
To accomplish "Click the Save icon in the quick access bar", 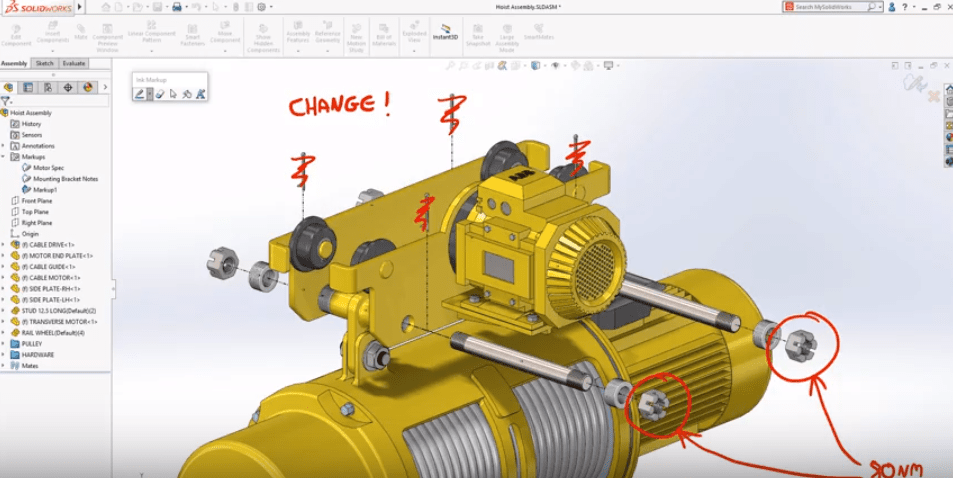I will point(157,7).
